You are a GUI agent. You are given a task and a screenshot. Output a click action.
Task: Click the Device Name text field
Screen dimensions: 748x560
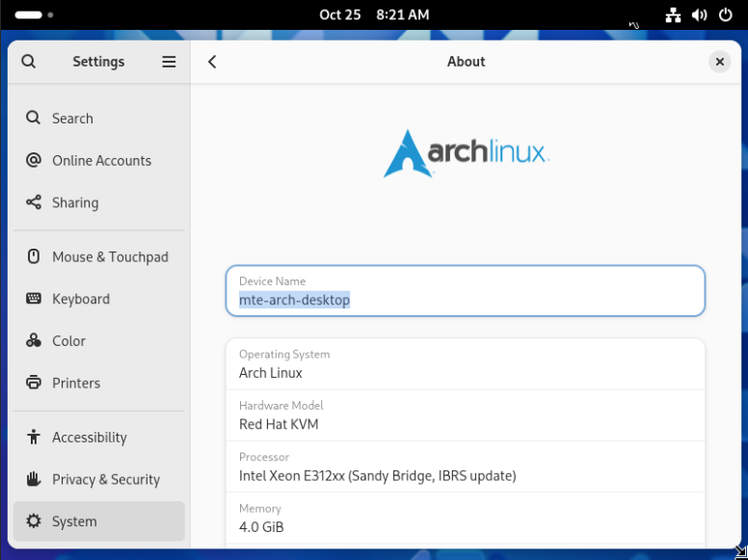click(x=466, y=290)
